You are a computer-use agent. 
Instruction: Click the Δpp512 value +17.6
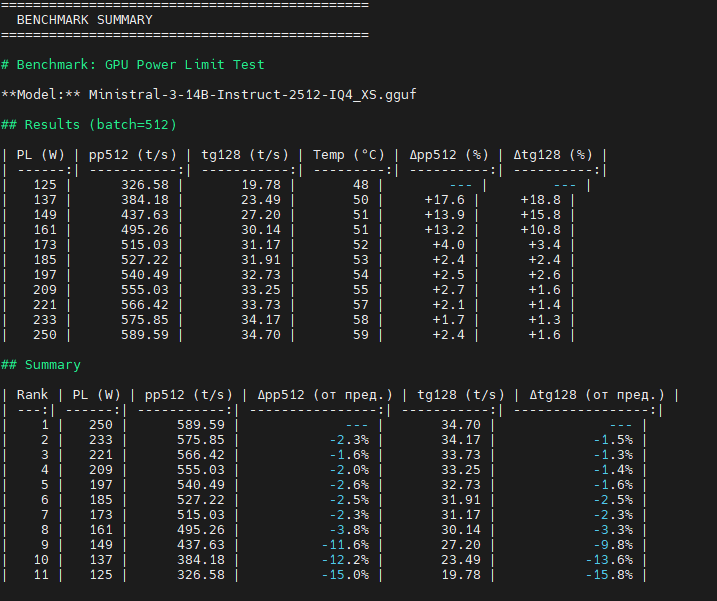pyautogui.click(x=444, y=200)
